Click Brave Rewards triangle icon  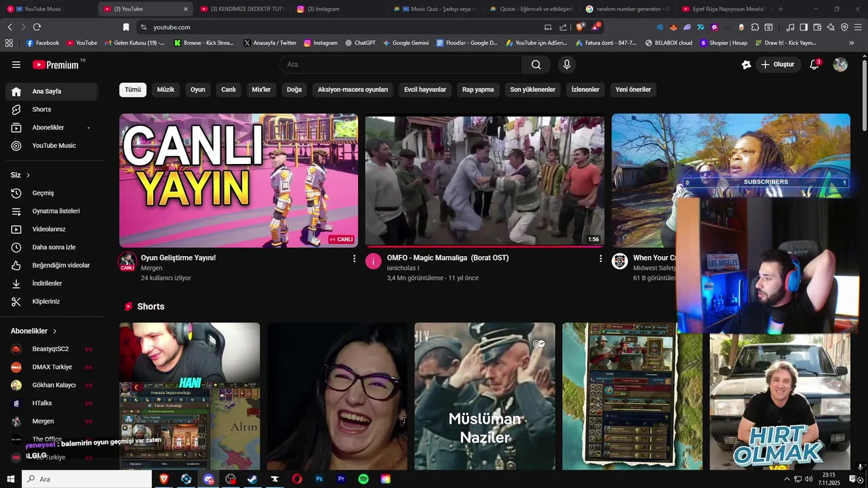(595, 27)
